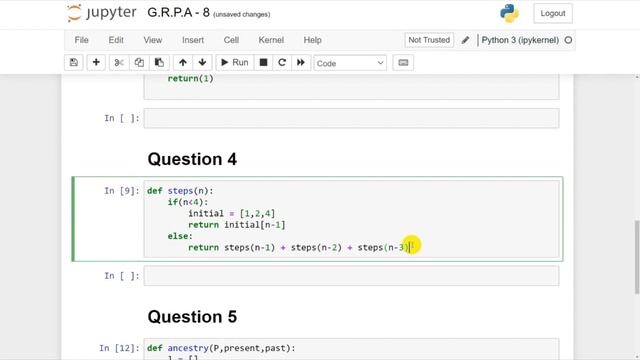
Task: Move selected cell up arrow
Action: [183, 62]
